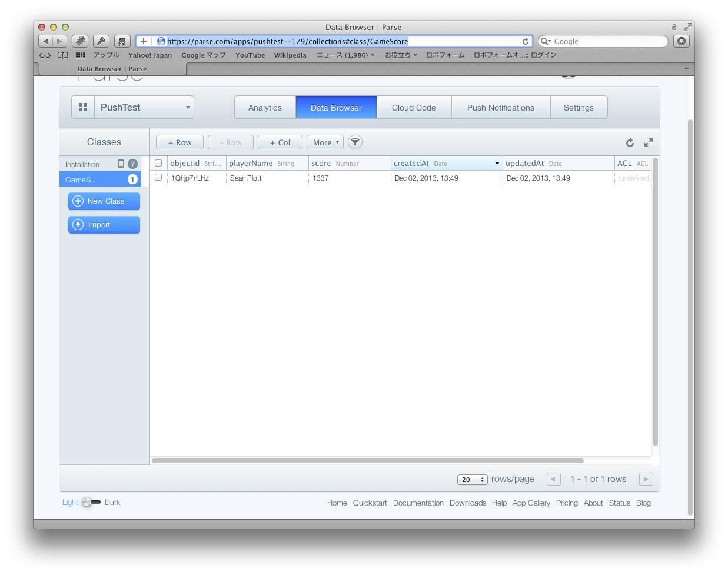The height and width of the screenshot is (575, 728).
Task: Add a column with + Col
Action: (x=280, y=142)
